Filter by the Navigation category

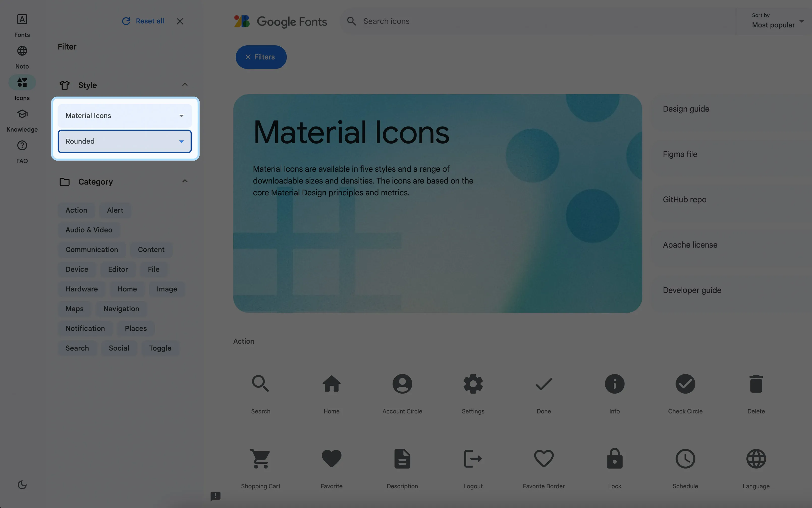[x=121, y=309]
